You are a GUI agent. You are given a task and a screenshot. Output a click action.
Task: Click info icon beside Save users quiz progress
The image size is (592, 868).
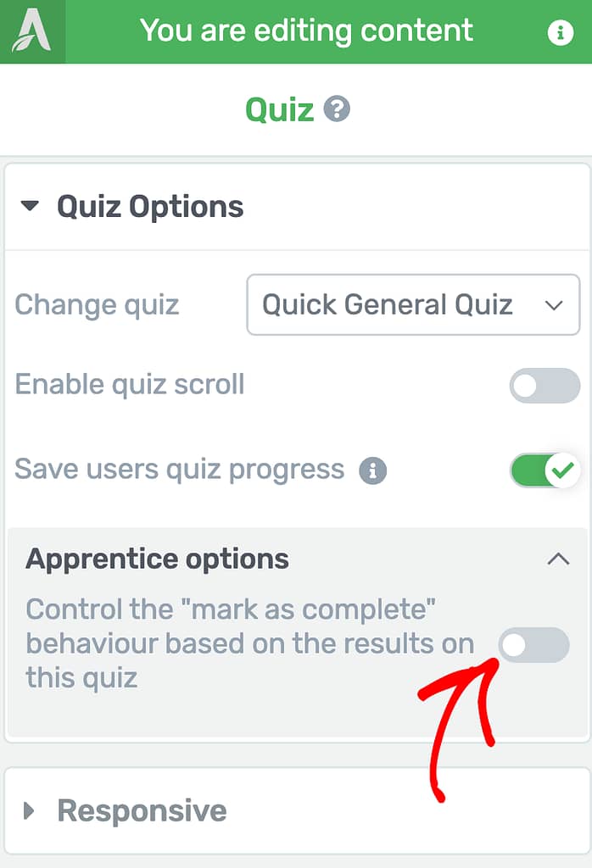point(372,470)
